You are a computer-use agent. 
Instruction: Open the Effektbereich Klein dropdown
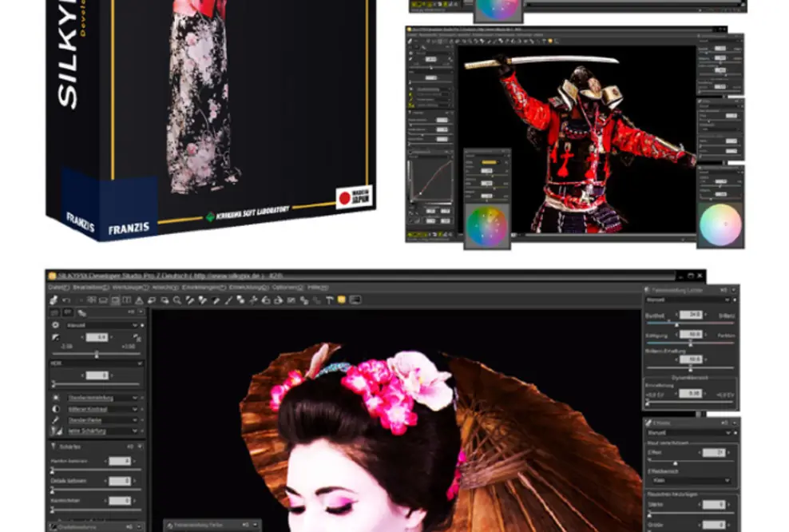(692, 481)
